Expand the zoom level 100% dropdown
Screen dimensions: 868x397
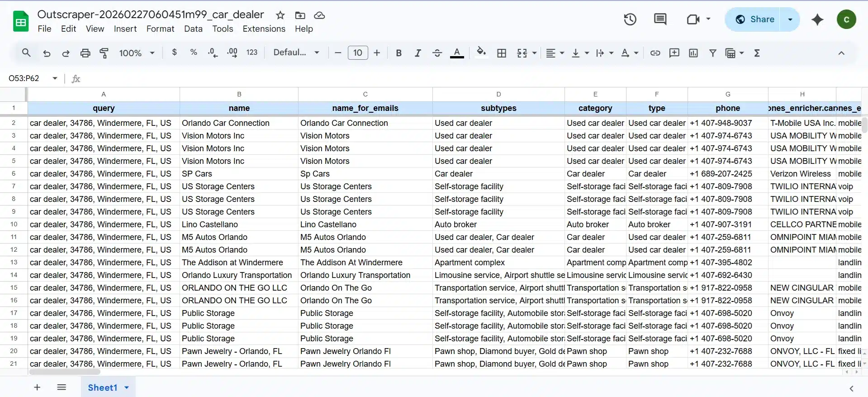click(x=137, y=53)
